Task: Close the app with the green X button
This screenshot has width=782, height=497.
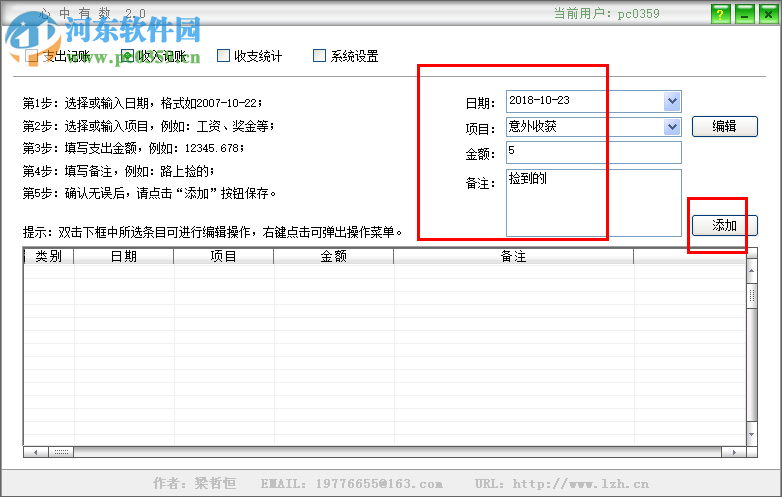Action: (769, 14)
